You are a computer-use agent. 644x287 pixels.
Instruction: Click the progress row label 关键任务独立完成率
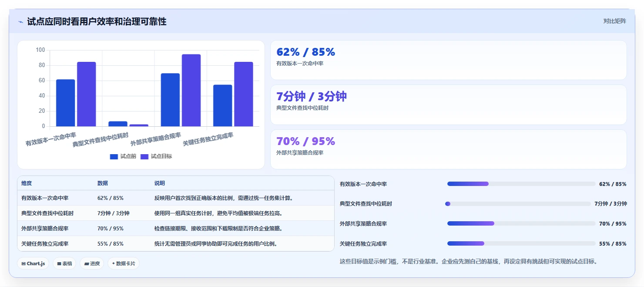(x=363, y=244)
